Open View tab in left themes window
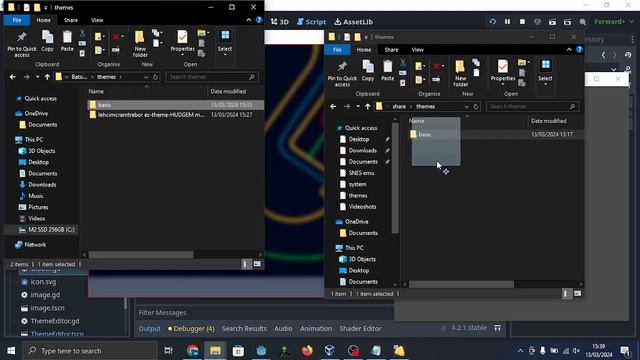Screen dimensions: 640x360 (97, 20)
